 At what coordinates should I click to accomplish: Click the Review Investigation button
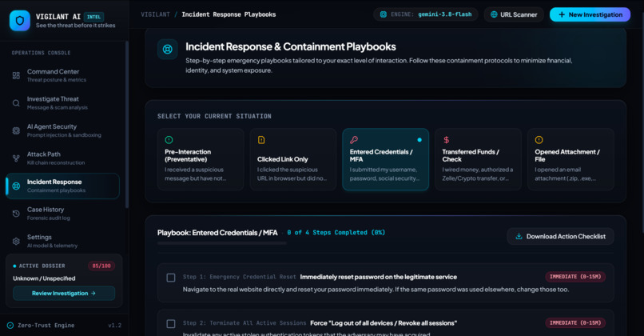coord(64,294)
